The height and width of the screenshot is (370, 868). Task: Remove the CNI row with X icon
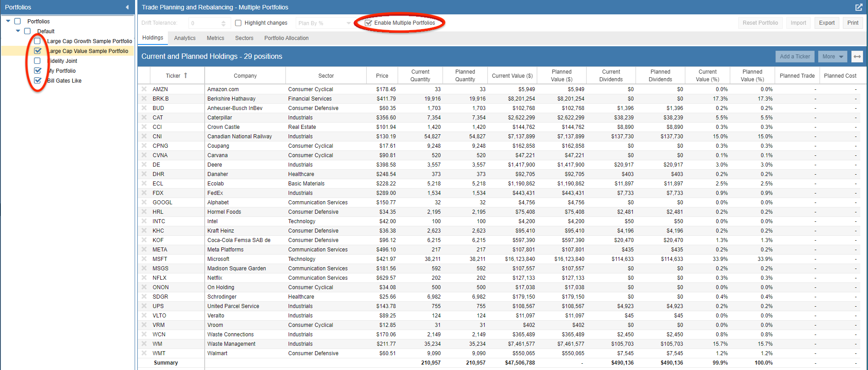click(144, 136)
